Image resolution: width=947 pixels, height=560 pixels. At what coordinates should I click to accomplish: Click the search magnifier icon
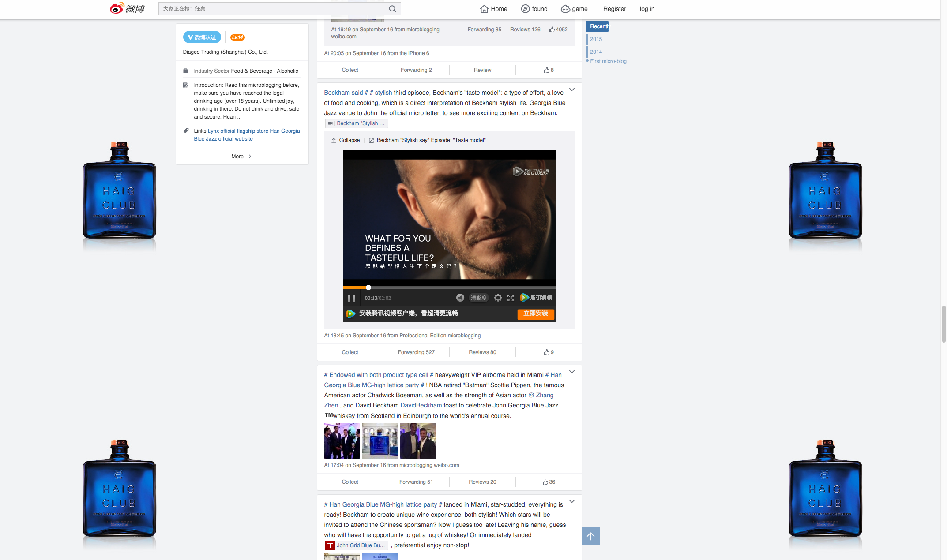pyautogui.click(x=392, y=9)
